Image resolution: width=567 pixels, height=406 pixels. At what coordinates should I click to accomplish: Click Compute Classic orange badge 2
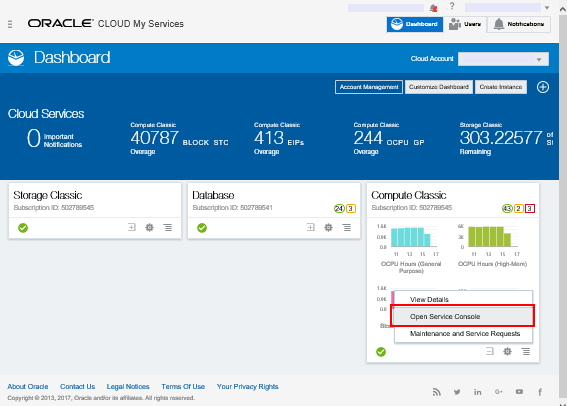519,209
